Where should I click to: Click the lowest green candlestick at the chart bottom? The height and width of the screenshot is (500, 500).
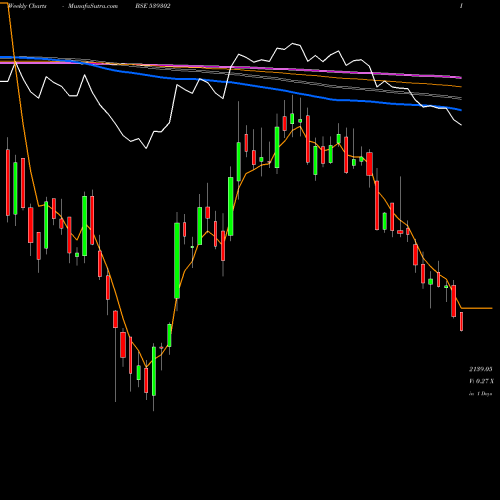pyautogui.click(x=154, y=371)
